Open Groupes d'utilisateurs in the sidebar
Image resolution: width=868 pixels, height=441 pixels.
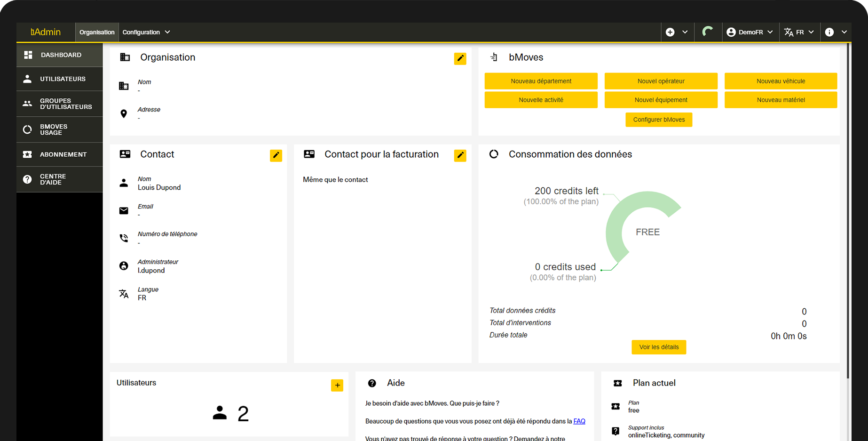[x=60, y=104]
